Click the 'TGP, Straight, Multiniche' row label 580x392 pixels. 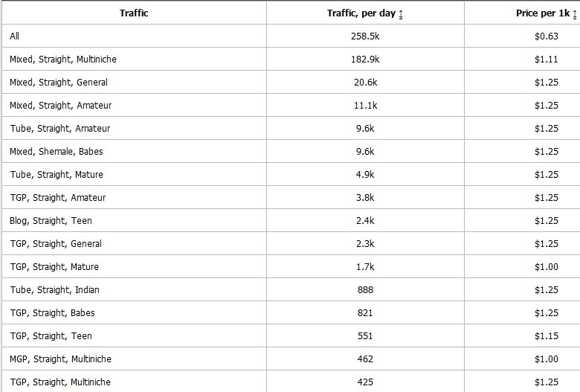[x=60, y=382]
